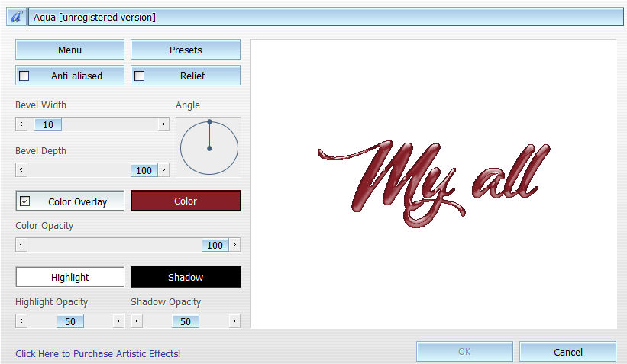This screenshot has height=364, width=627.
Task: Pick the black Shadow color
Action: pyautogui.click(x=186, y=277)
